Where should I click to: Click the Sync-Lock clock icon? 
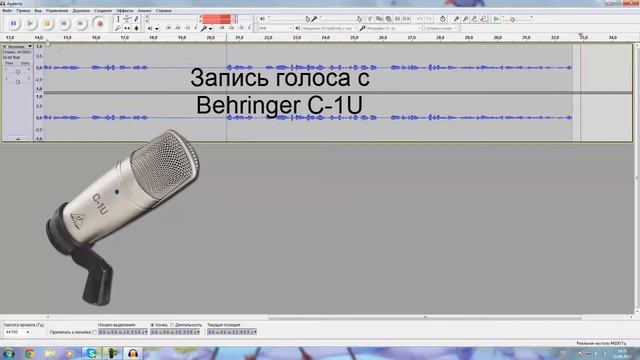443,19
